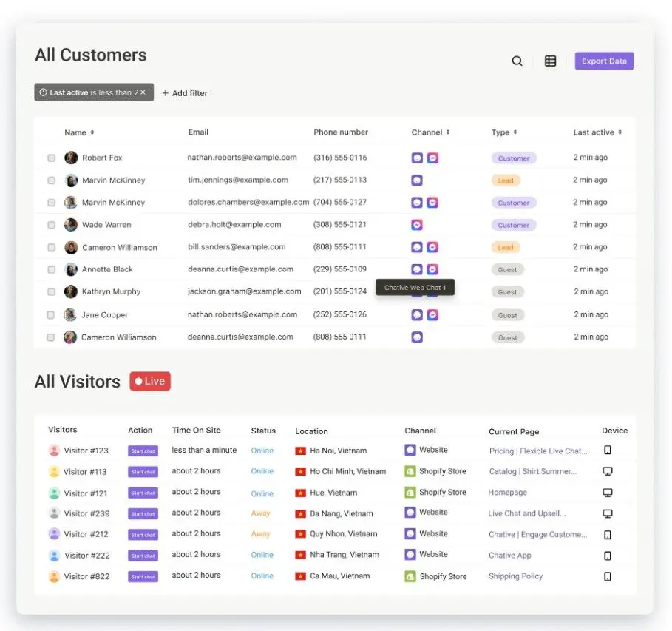Click web chat icon in Marvin McKinney Lead row

point(416,180)
